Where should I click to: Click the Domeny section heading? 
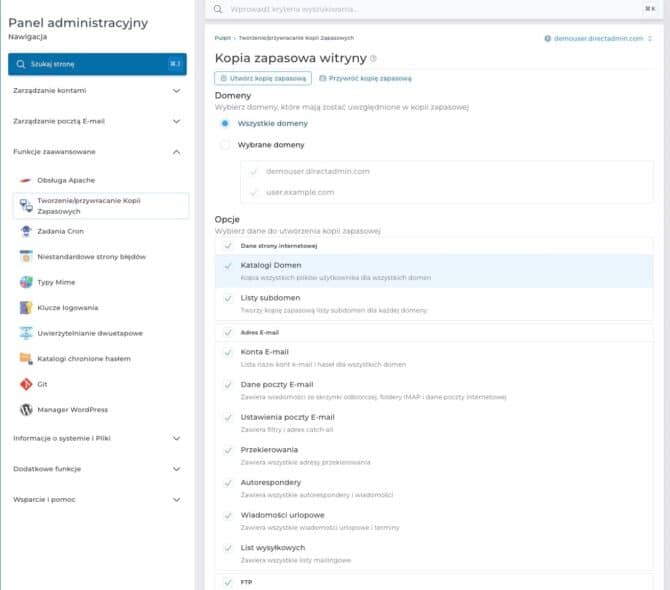pos(233,96)
